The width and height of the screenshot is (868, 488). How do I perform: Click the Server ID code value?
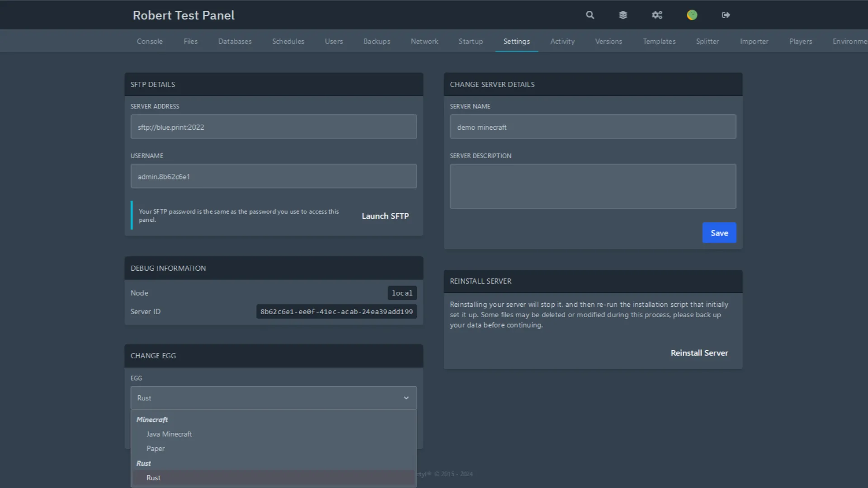(x=336, y=312)
